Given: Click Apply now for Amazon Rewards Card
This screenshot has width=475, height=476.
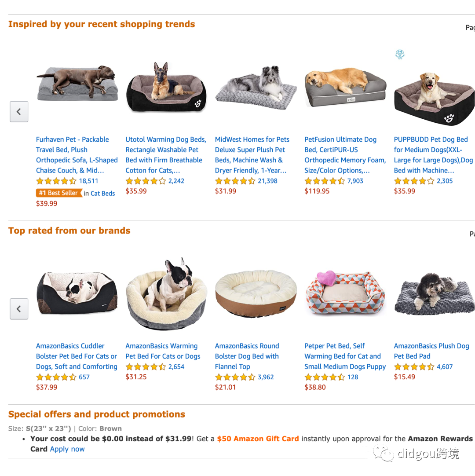Looking at the screenshot, I should tap(67, 449).
